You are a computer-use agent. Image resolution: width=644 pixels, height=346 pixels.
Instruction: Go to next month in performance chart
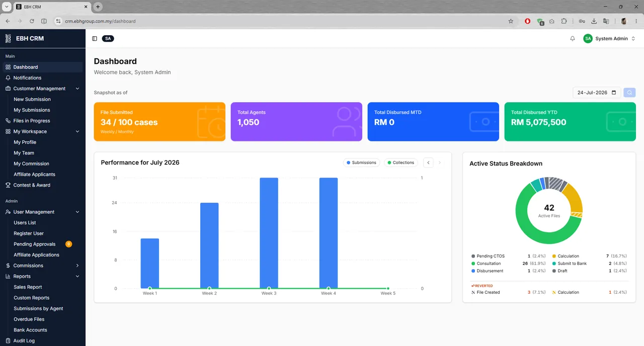coord(440,162)
